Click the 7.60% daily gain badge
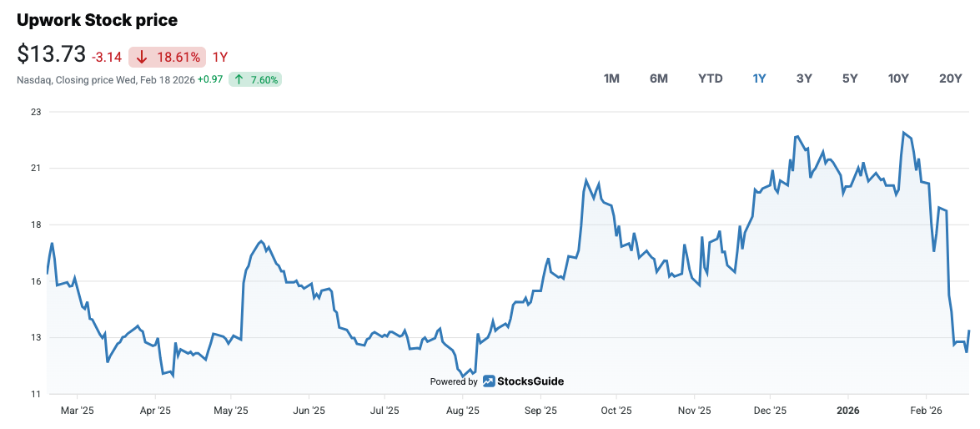The height and width of the screenshot is (429, 980). click(255, 79)
